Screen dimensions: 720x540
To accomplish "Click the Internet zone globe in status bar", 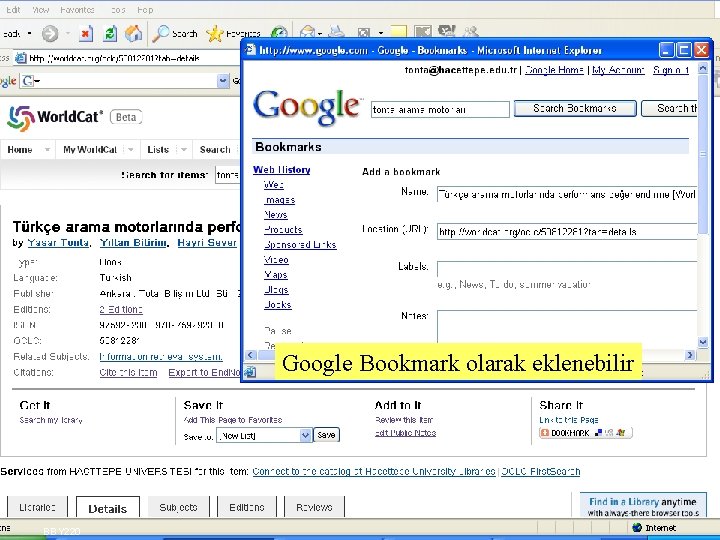I will coord(637,528).
